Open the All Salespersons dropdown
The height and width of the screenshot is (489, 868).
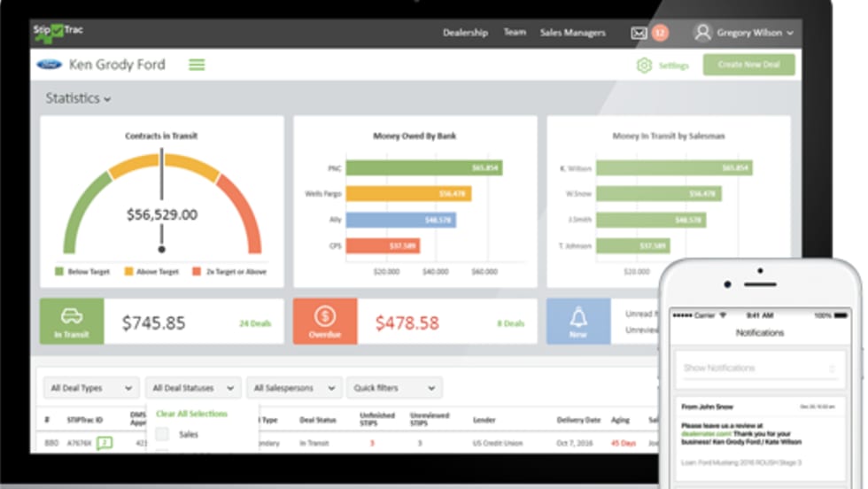click(x=293, y=388)
